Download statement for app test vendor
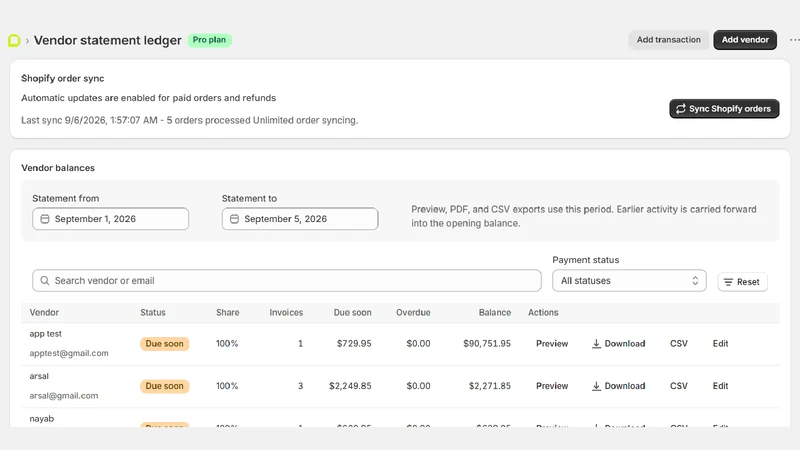This screenshot has height=450, width=800. coord(618,343)
